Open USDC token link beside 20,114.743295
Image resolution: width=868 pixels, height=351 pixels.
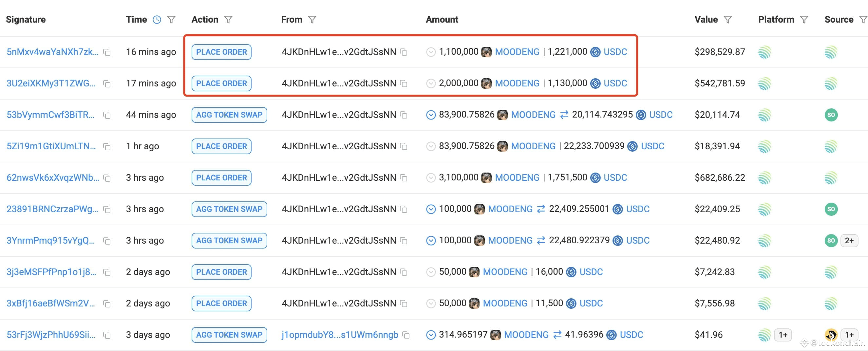[661, 115]
